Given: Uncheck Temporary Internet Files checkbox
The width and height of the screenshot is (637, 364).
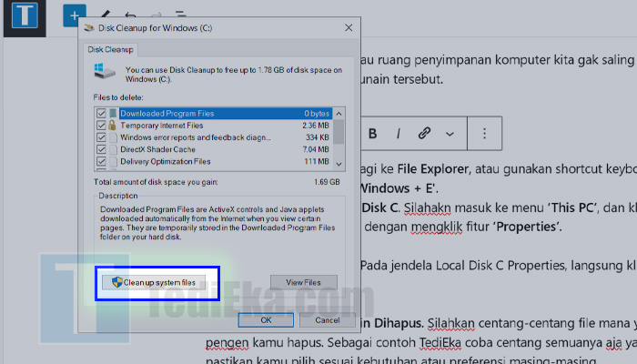Looking at the screenshot, I should 101,126.
